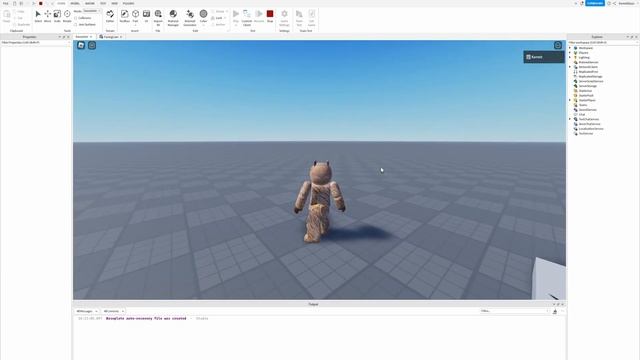Switch to the TEST ribbon tab
Viewport: 640px width, 360px height.
tap(103, 3)
